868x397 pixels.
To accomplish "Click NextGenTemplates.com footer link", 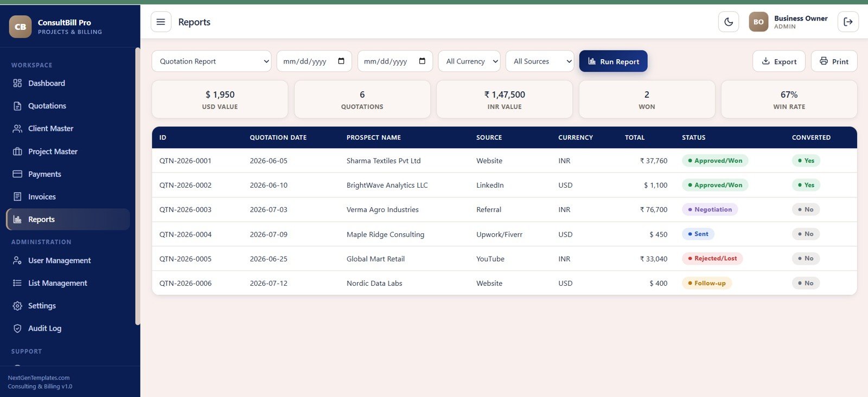I will pyautogui.click(x=39, y=378).
